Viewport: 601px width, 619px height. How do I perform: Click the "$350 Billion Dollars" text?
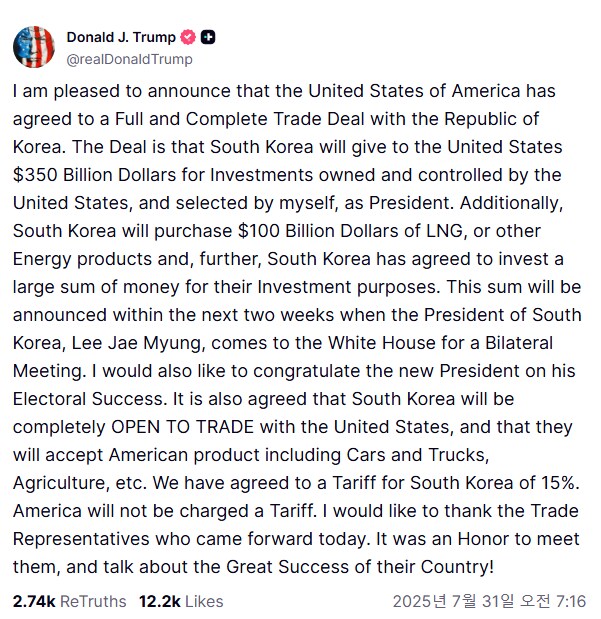tap(94, 175)
